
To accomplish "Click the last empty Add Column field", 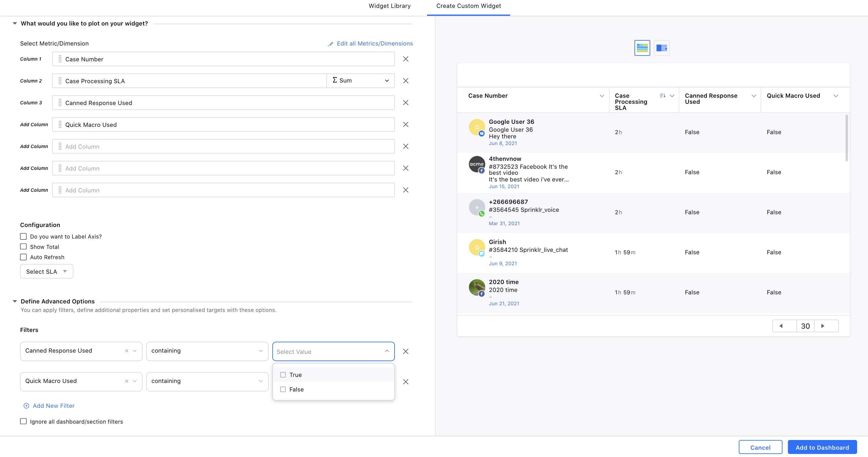I will 224,190.
